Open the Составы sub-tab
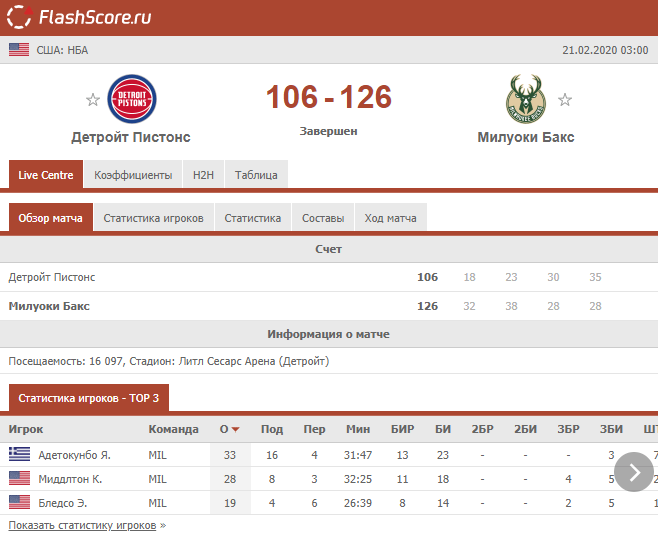 click(323, 218)
